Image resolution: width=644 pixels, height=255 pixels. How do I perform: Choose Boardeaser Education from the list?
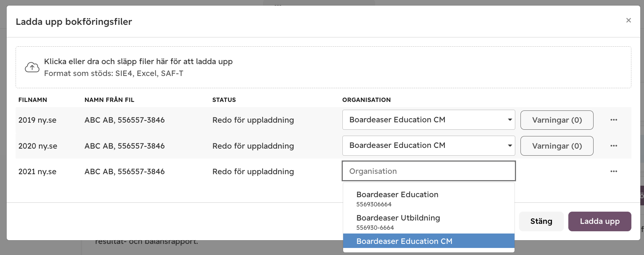428,199
